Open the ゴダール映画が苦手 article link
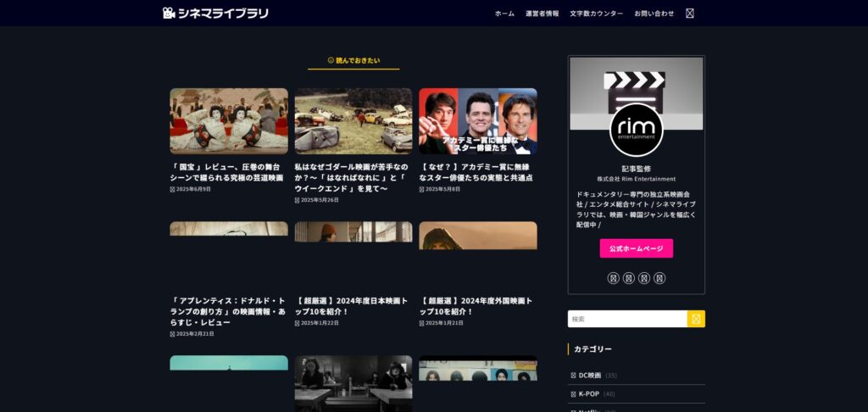Image resolution: width=868 pixels, height=412 pixels. coord(351,178)
